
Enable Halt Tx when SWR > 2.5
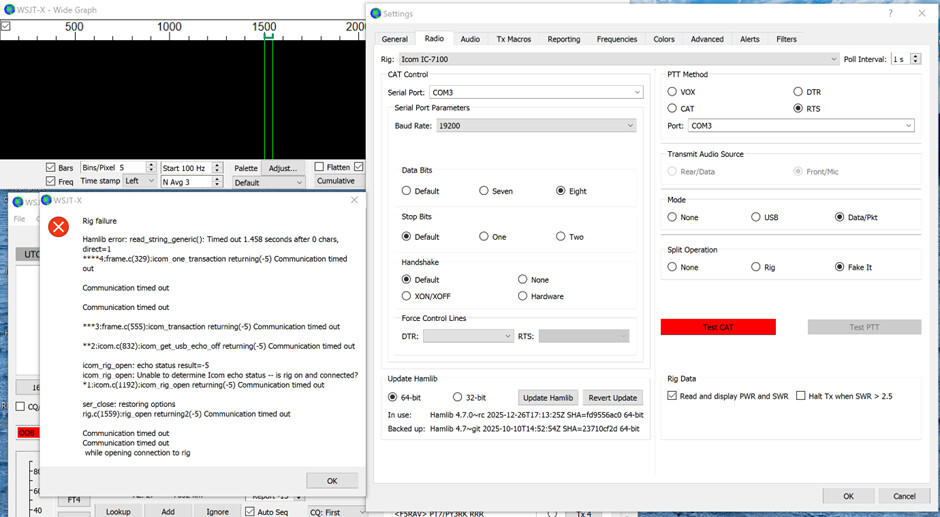point(801,396)
